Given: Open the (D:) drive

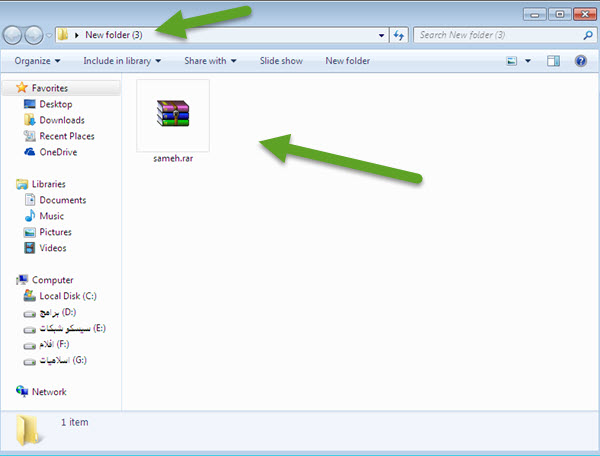Looking at the screenshot, I should click(58, 313).
